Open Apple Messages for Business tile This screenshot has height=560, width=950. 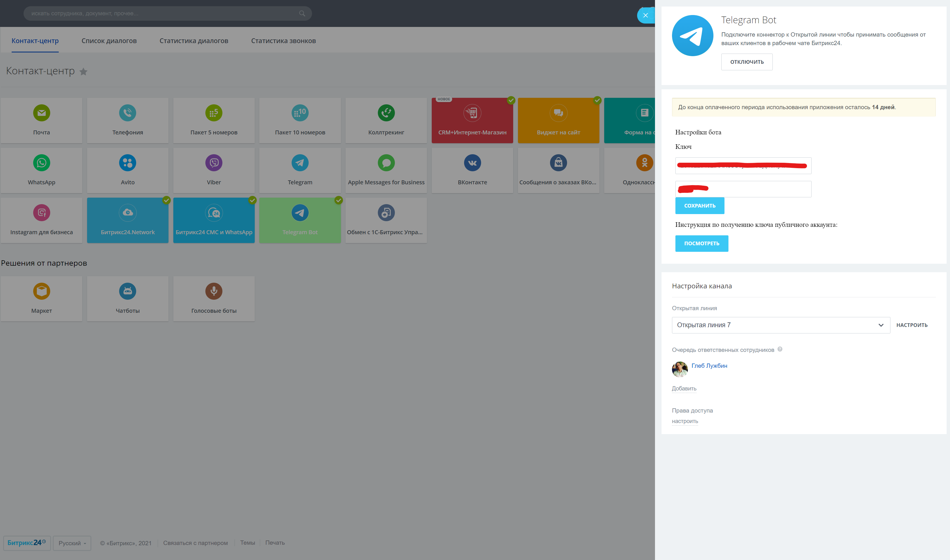(x=386, y=171)
